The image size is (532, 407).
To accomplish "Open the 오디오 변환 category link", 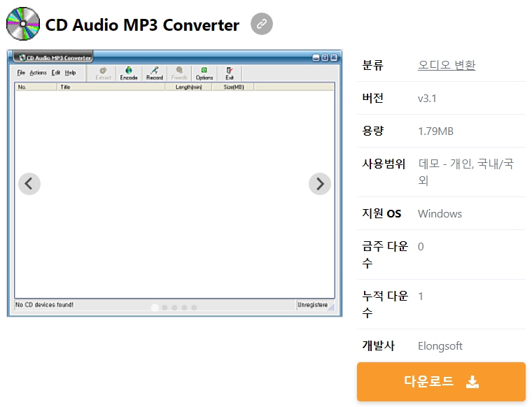I will click(447, 65).
